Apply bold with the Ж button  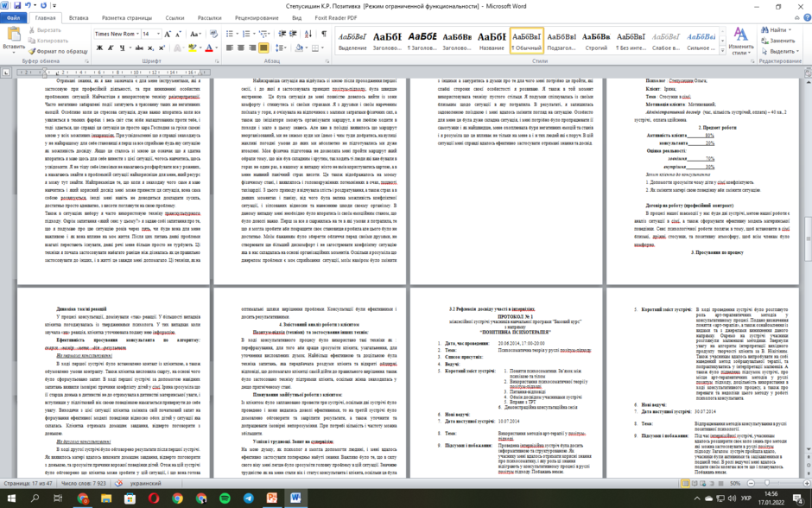pyautogui.click(x=99, y=48)
